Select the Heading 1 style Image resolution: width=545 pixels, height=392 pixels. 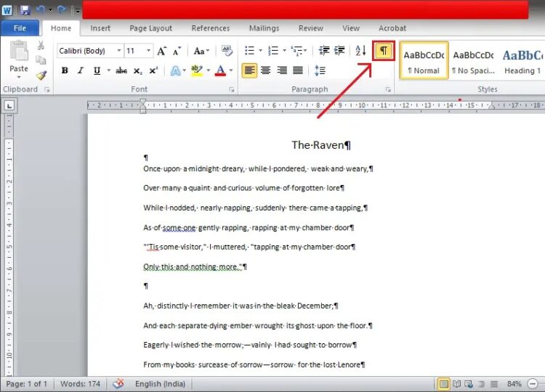[522, 61]
